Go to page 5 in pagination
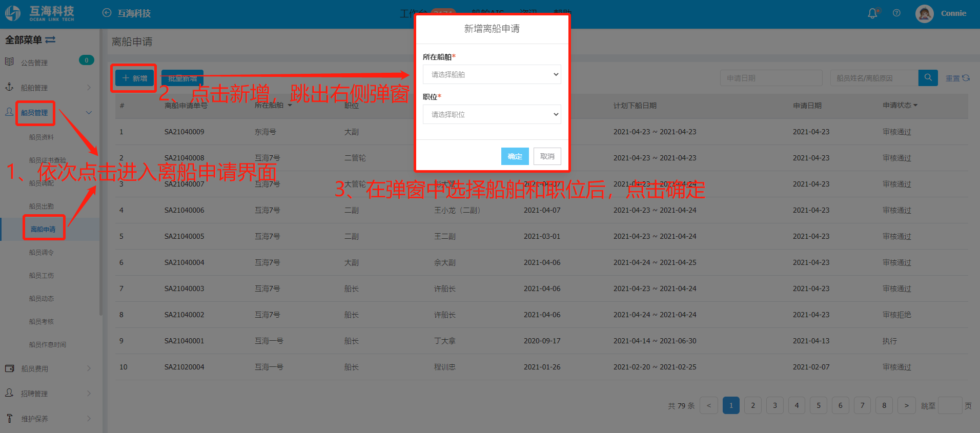This screenshot has width=980, height=433. (x=819, y=405)
